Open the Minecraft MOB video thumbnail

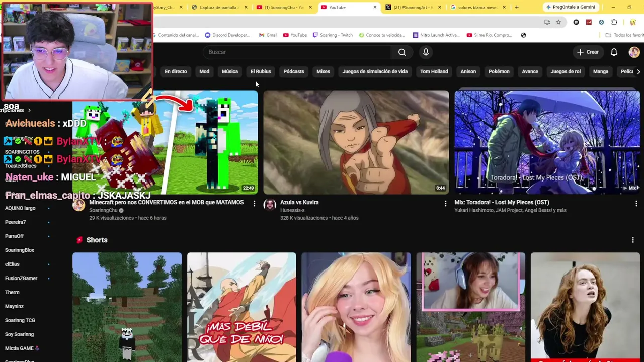pos(165,142)
